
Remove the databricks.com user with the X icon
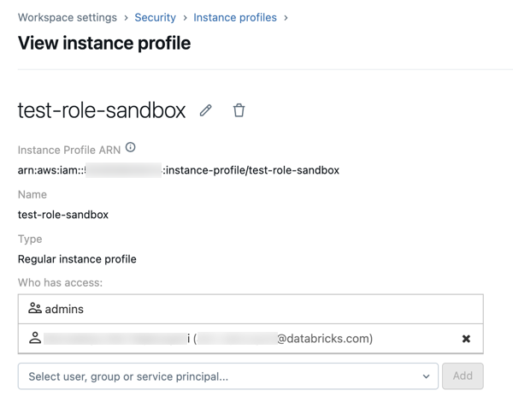[466, 339]
